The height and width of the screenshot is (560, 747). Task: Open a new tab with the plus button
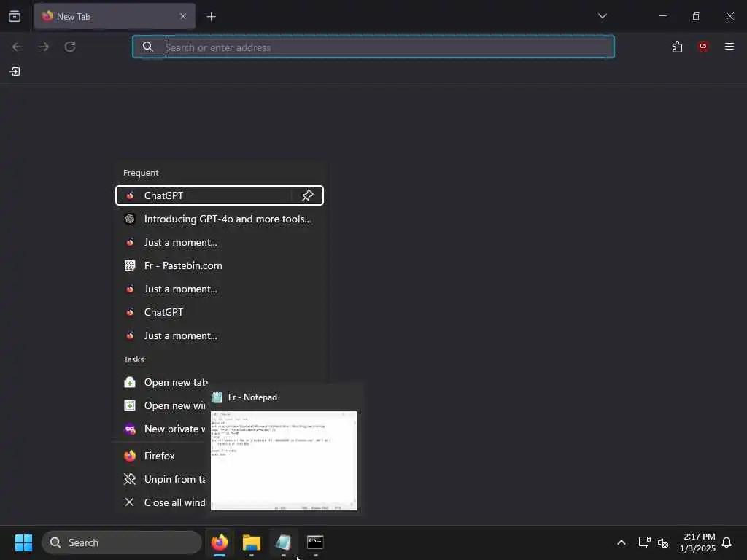coord(211,17)
